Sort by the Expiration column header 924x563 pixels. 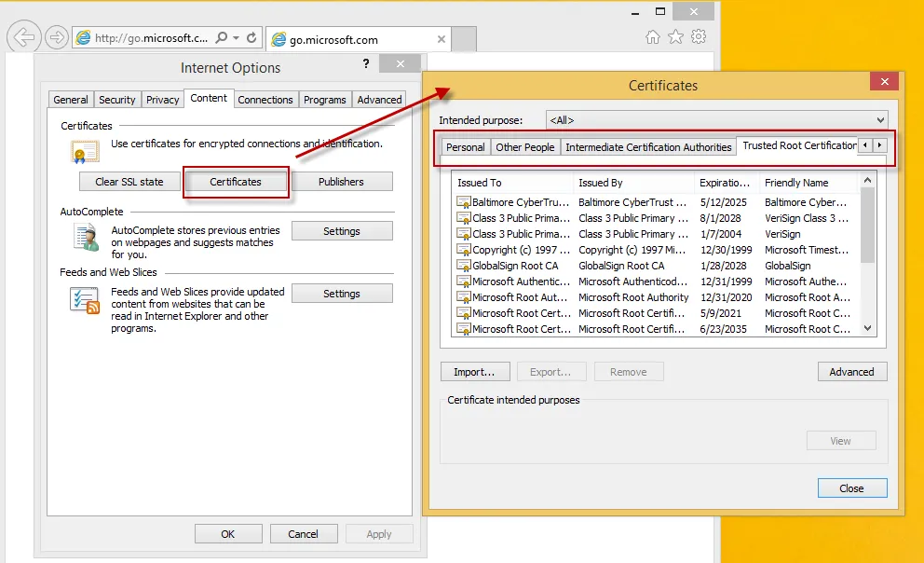727,183
